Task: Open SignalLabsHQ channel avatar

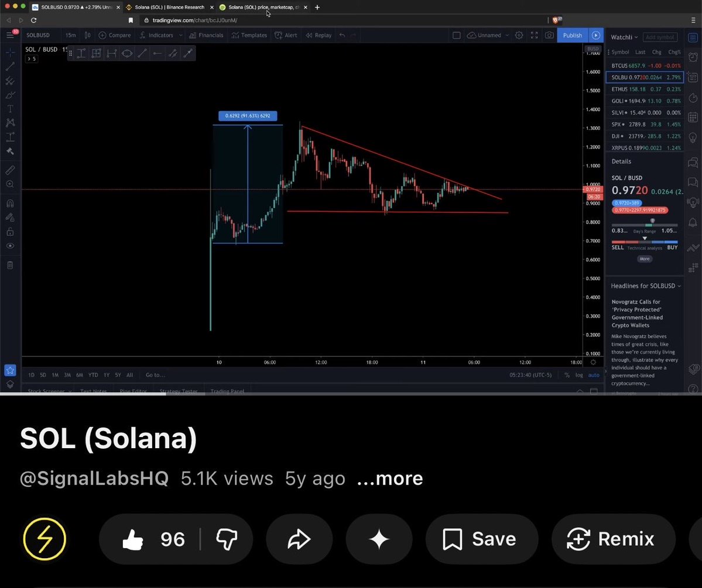Action: pos(44,539)
